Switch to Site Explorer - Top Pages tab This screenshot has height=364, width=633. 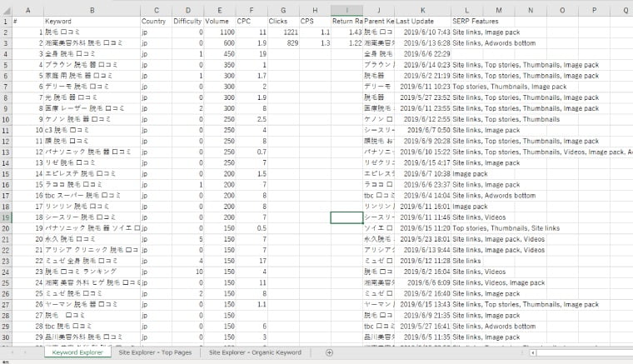pyautogui.click(x=157, y=353)
